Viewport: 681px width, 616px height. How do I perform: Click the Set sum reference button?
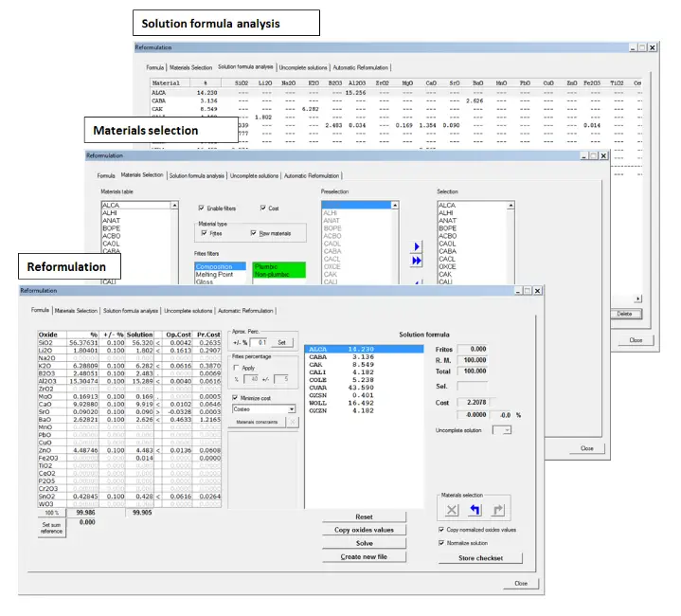[x=51, y=528]
